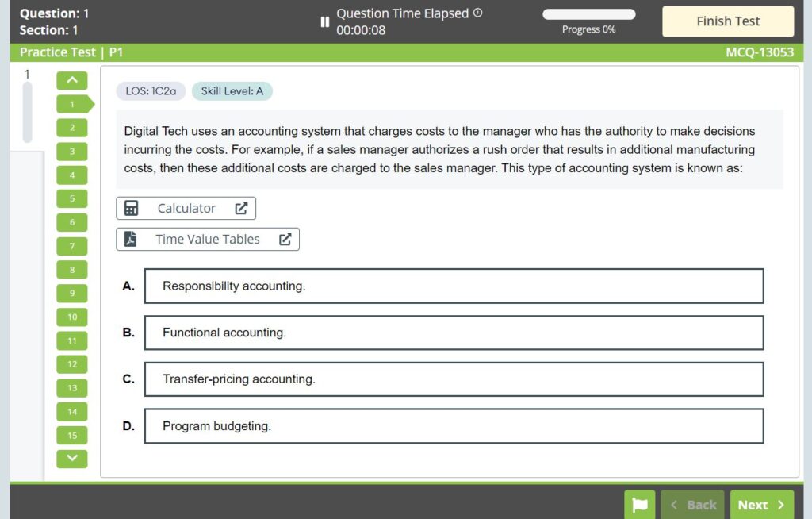The width and height of the screenshot is (812, 519).
Task: Pause the question timer
Action: tap(325, 22)
